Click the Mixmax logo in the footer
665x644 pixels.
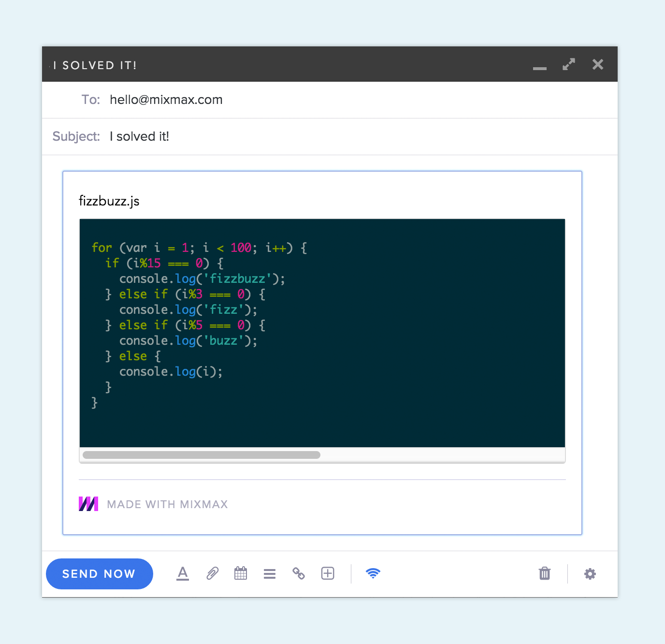[x=88, y=504]
